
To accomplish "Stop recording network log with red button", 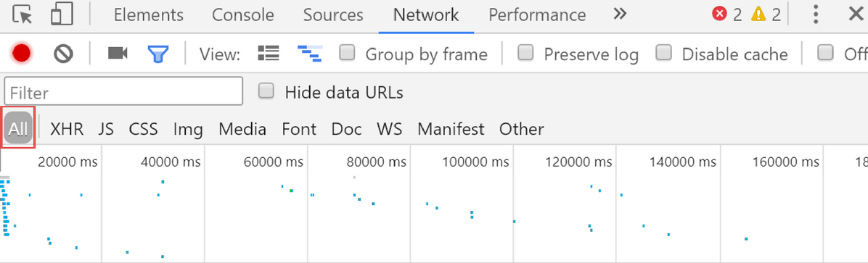I will (22, 54).
